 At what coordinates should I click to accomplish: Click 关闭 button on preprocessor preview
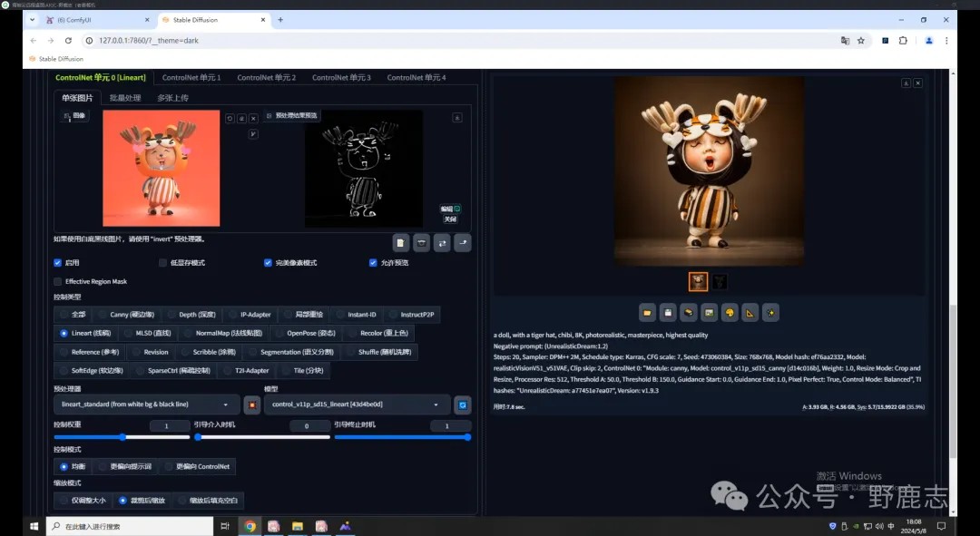pos(450,219)
